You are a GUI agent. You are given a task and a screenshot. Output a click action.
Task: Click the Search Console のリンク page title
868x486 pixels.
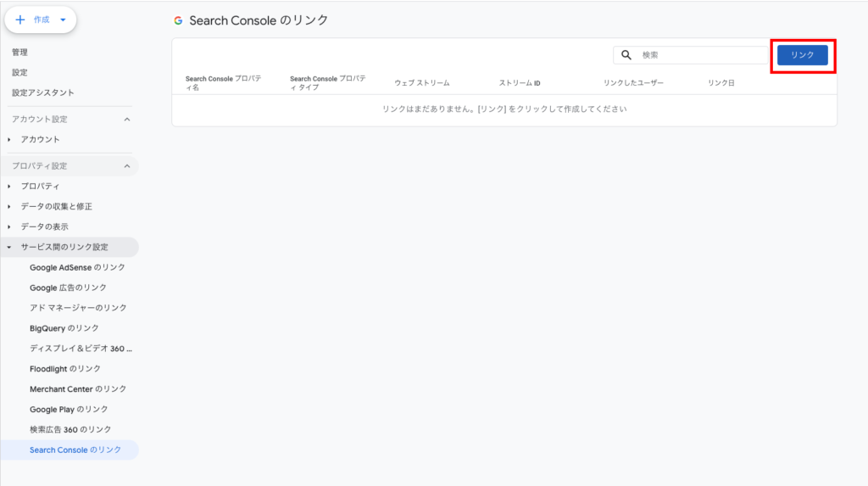pos(259,20)
